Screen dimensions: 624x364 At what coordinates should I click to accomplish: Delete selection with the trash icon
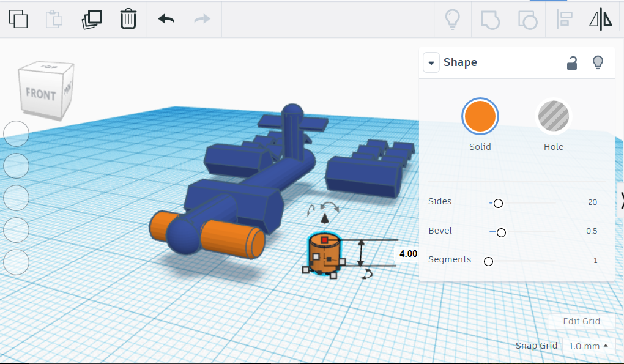(x=128, y=19)
